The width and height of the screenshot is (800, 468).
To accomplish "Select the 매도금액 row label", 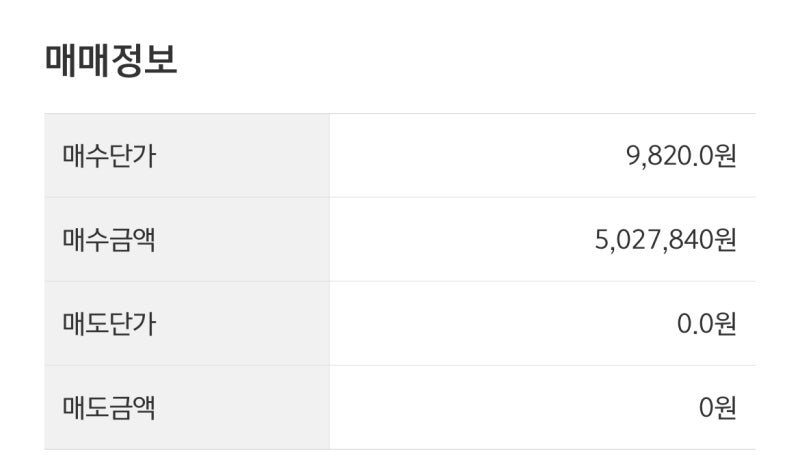I will pyautogui.click(x=109, y=408).
